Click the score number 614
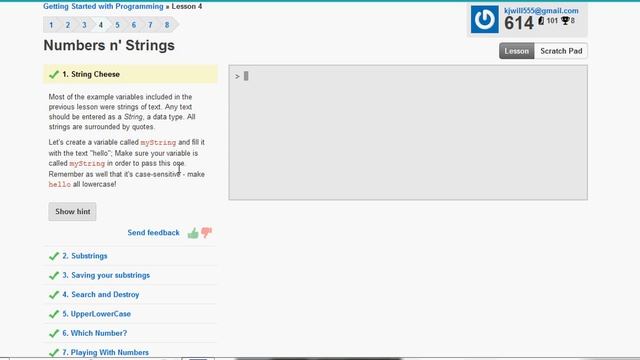Viewport: 640px width, 360px height. coord(519,24)
